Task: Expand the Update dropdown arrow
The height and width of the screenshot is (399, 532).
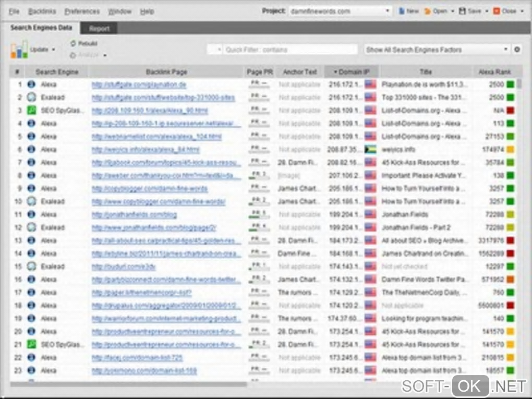Action: [54, 50]
